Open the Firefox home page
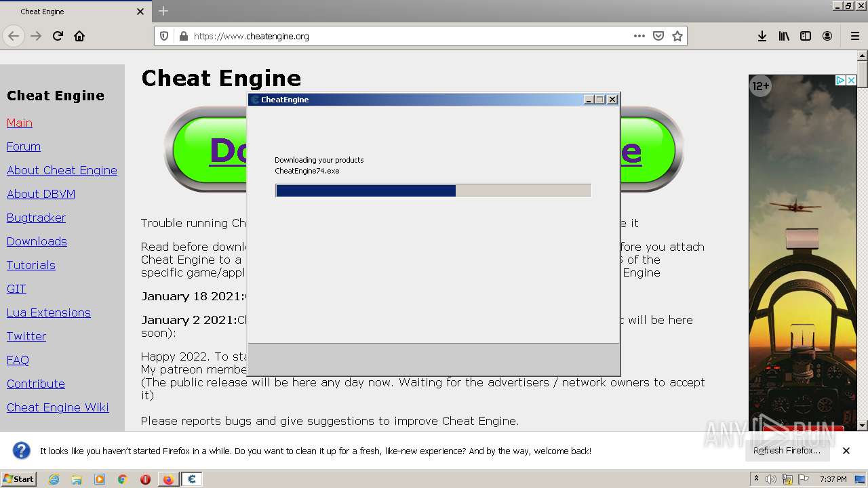Viewport: 868px width, 488px height. [79, 36]
